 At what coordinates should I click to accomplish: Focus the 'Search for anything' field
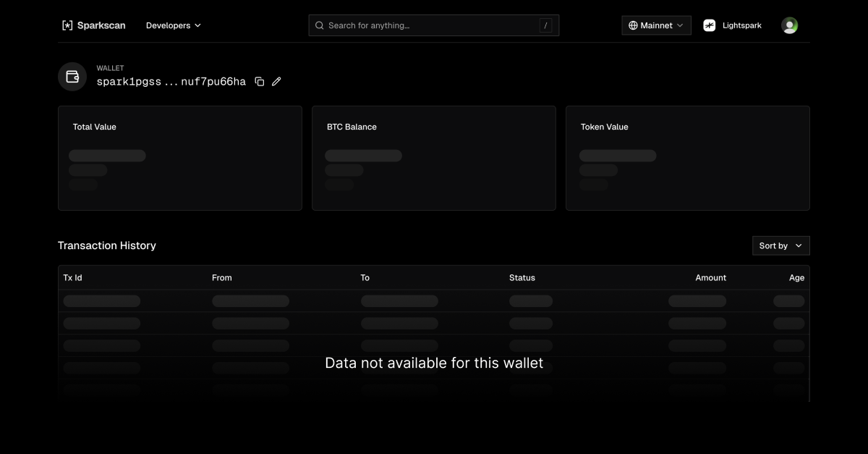tap(430, 25)
